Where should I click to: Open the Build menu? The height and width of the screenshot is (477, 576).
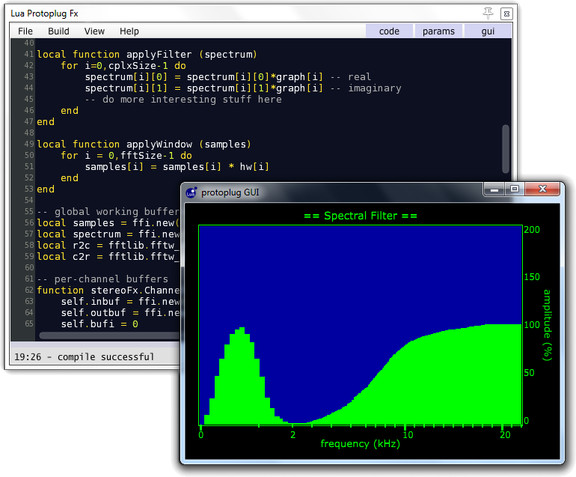(58, 31)
